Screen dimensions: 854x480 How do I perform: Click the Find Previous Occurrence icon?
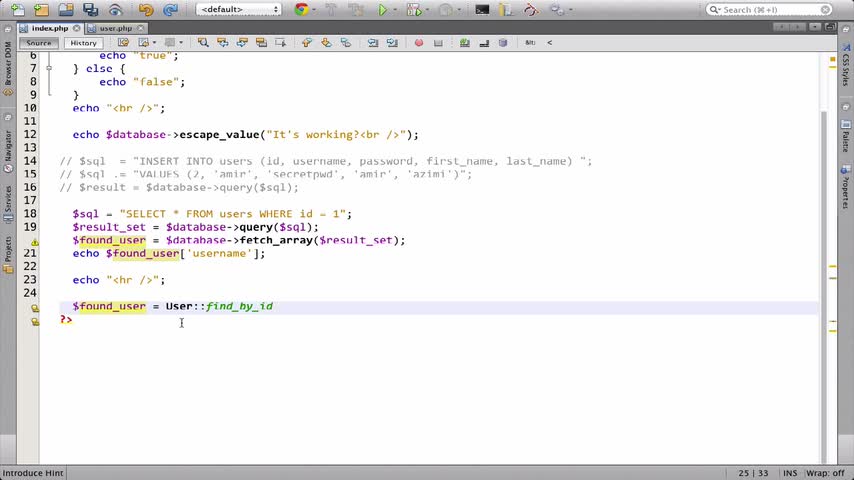[x=222, y=42]
